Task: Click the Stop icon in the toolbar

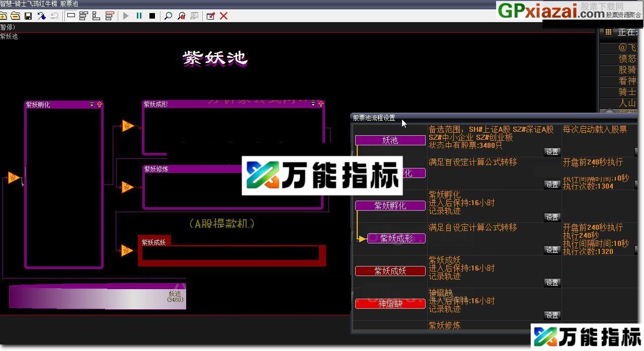Action: [151, 16]
